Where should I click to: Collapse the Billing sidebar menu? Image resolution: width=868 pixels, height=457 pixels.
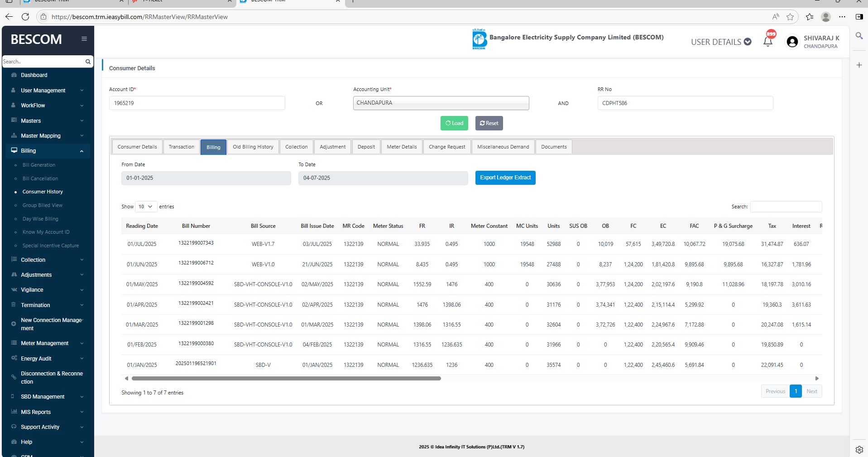tap(48, 151)
